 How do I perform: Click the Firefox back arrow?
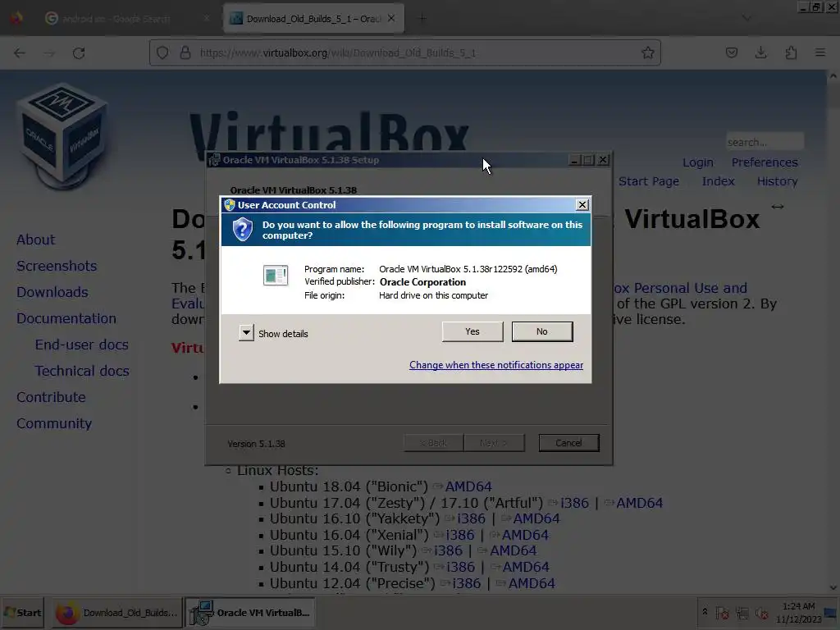[20, 53]
